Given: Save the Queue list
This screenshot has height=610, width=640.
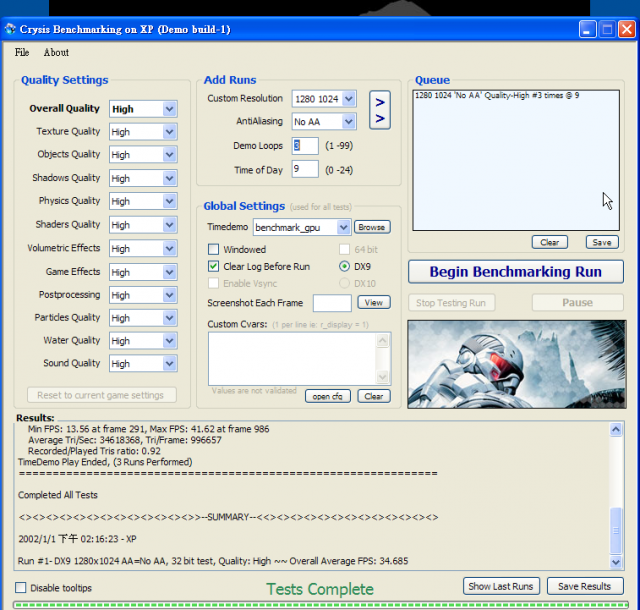Looking at the screenshot, I should pyautogui.click(x=602, y=242).
